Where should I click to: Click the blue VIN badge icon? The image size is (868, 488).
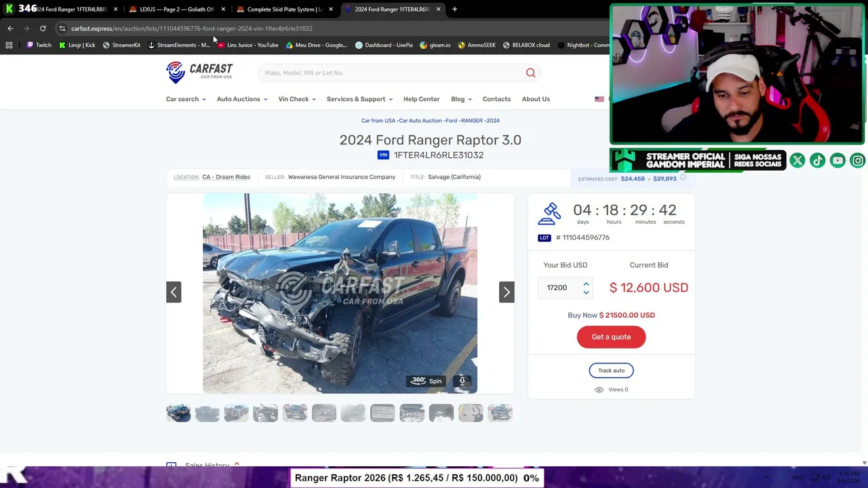[x=383, y=155]
